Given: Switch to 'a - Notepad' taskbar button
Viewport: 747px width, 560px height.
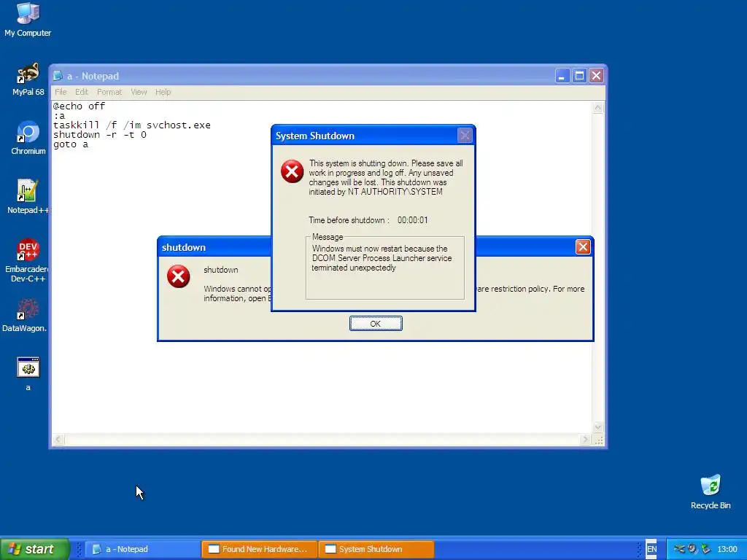Looking at the screenshot, I should coord(143,549).
